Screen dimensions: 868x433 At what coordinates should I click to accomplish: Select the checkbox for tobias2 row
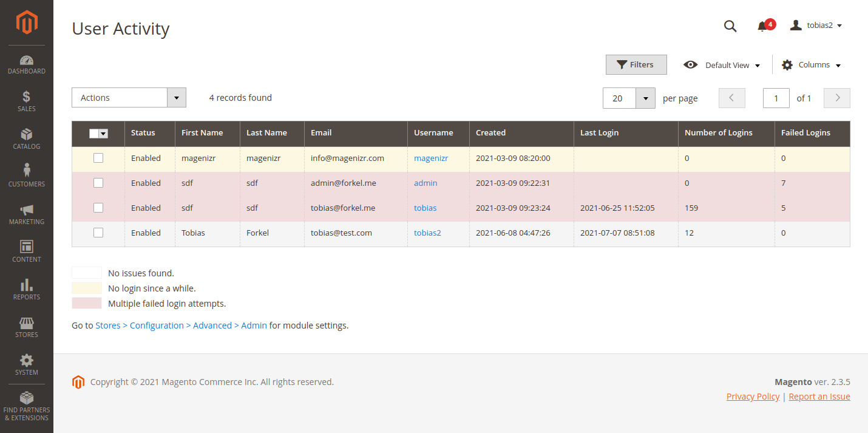[x=98, y=232]
